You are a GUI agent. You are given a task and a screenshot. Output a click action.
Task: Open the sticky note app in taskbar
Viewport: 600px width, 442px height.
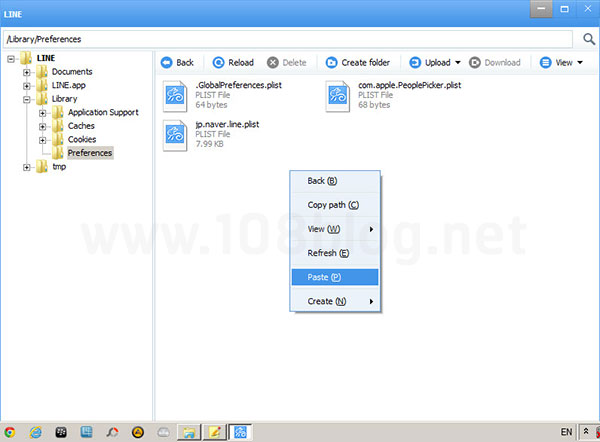(215, 432)
